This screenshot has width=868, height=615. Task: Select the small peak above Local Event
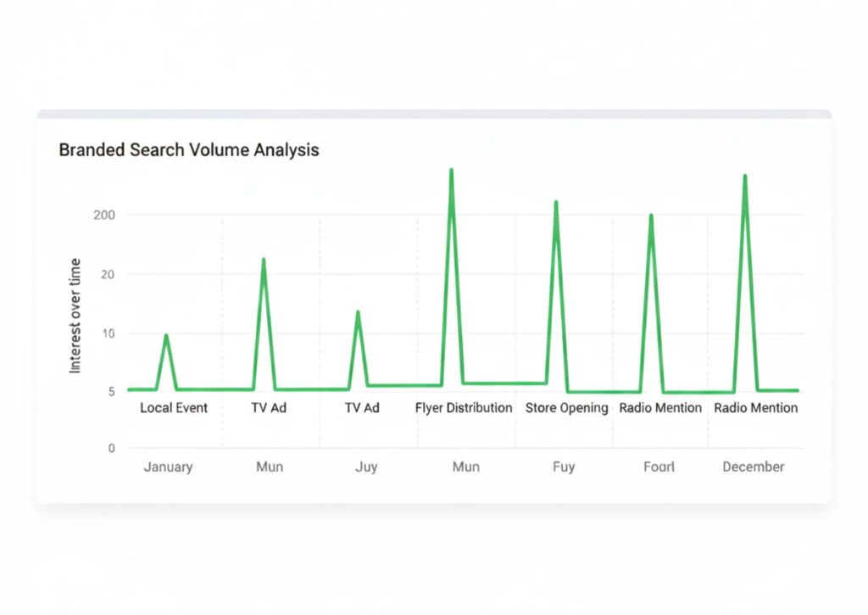click(x=166, y=335)
